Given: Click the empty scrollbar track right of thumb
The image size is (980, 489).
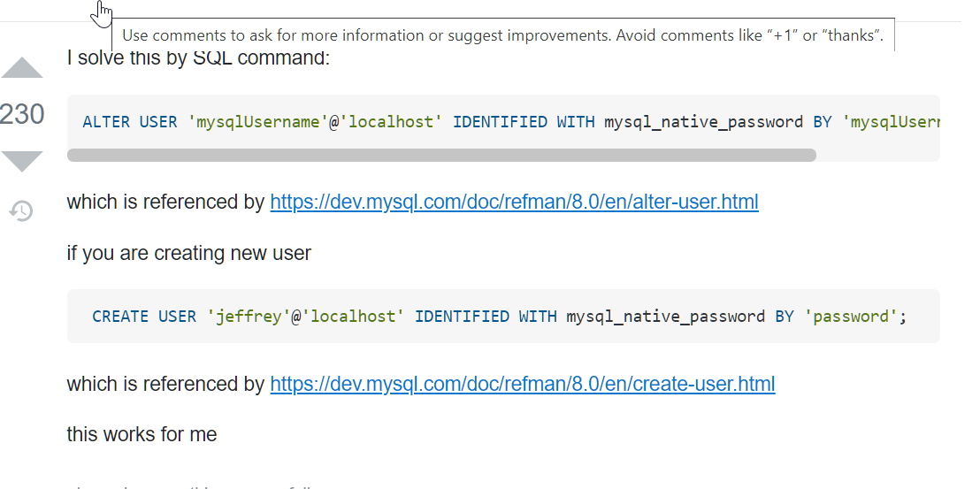Looking at the screenshot, I should [x=877, y=155].
